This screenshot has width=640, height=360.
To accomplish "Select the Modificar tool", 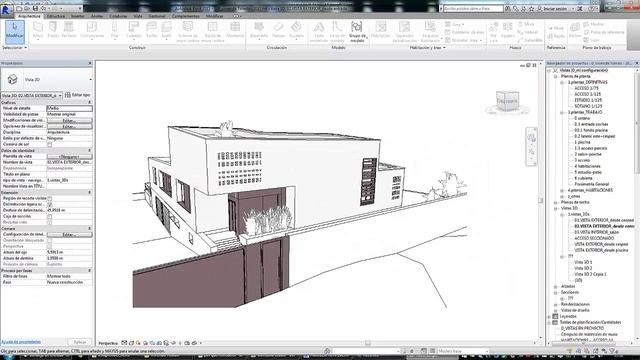I will (15, 31).
